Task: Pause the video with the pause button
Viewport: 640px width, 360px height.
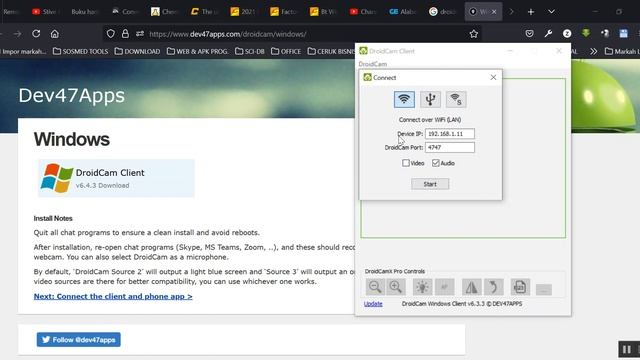Action: [x=627, y=349]
